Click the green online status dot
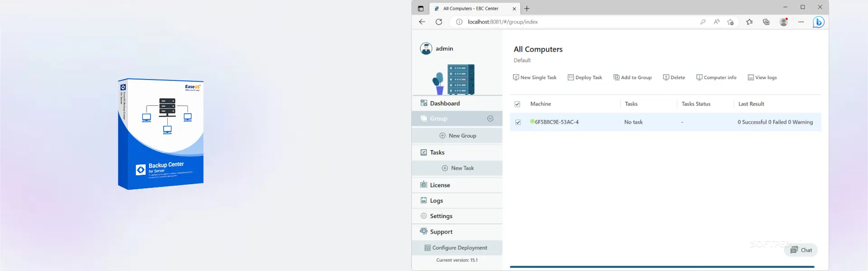868x271 pixels. pyautogui.click(x=532, y=121)
